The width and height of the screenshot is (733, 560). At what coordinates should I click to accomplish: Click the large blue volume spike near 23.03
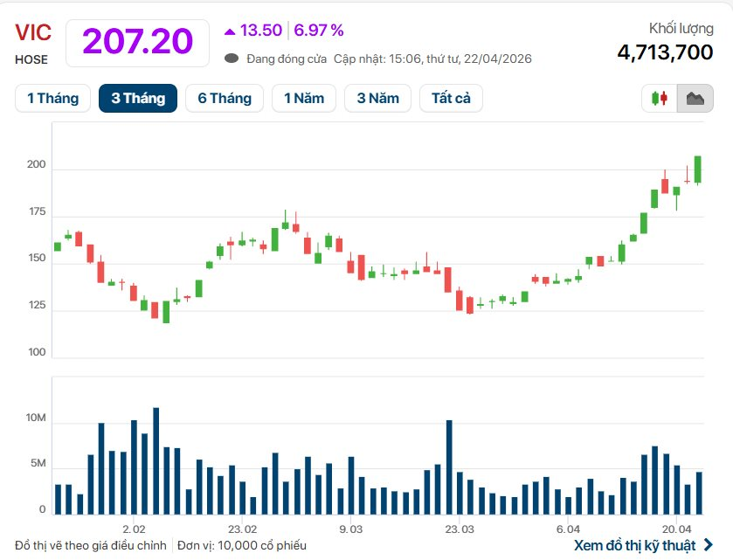[449, 463]
